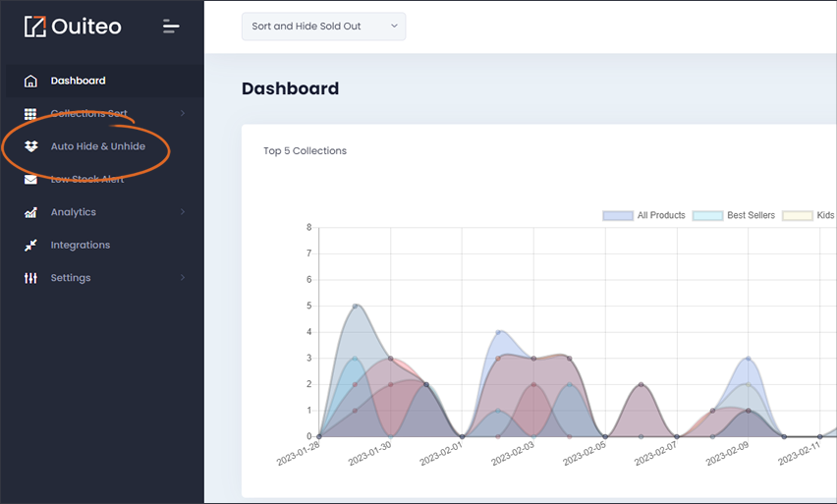
Task: Open the Sort and Hide Sold Out dropdown
Action: point(323,27)
